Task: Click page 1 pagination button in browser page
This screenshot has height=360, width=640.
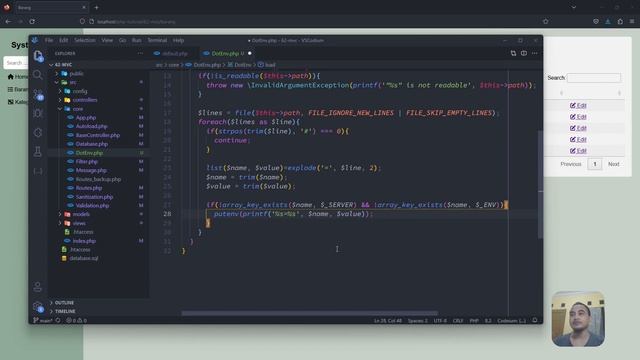Action: 595,164
